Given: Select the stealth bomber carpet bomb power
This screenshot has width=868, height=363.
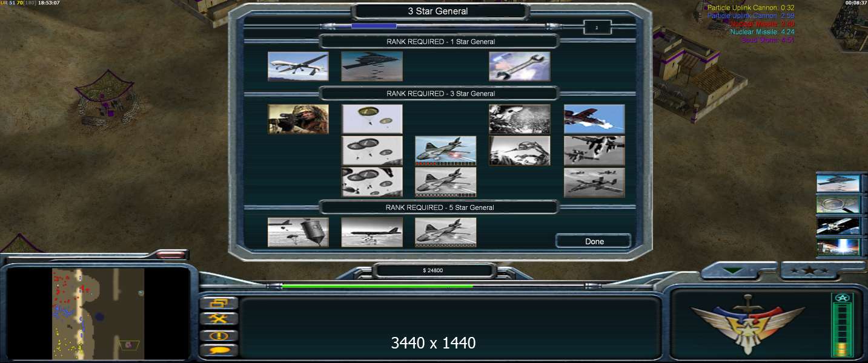Looking at the screenshot, I should tap(372, 66).
